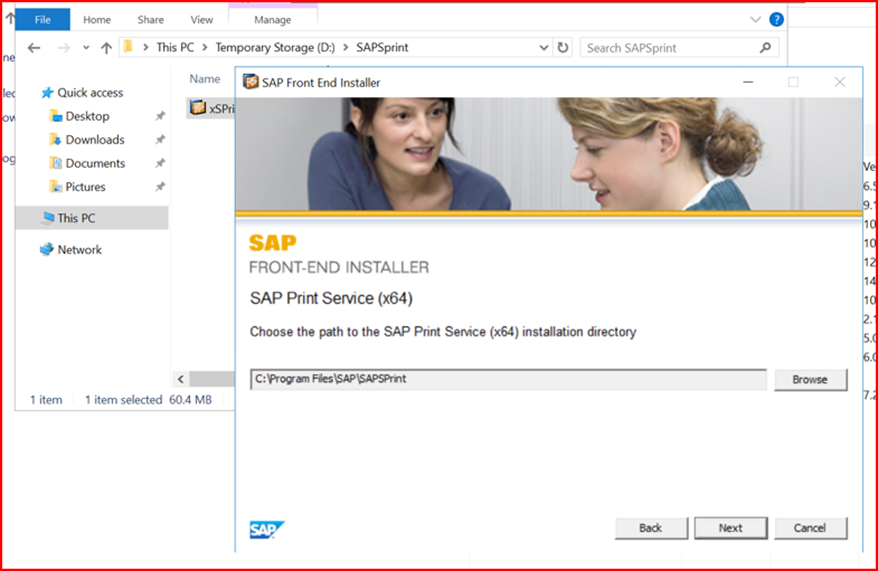The image size is (878, 571).
Task: Open the View ribbon tab
Action: 202,20
